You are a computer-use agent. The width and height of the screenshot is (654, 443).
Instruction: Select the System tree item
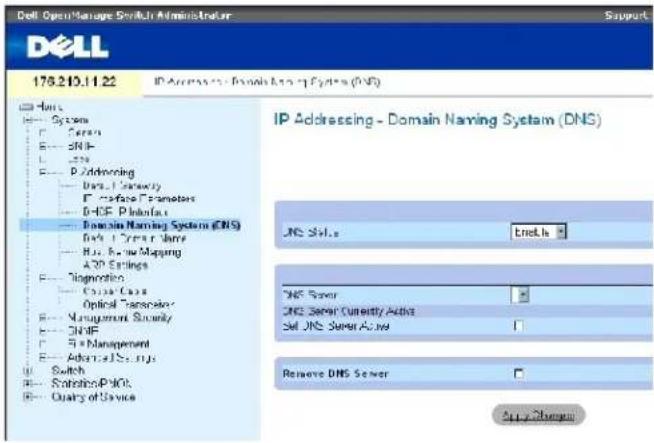point(70,121)
